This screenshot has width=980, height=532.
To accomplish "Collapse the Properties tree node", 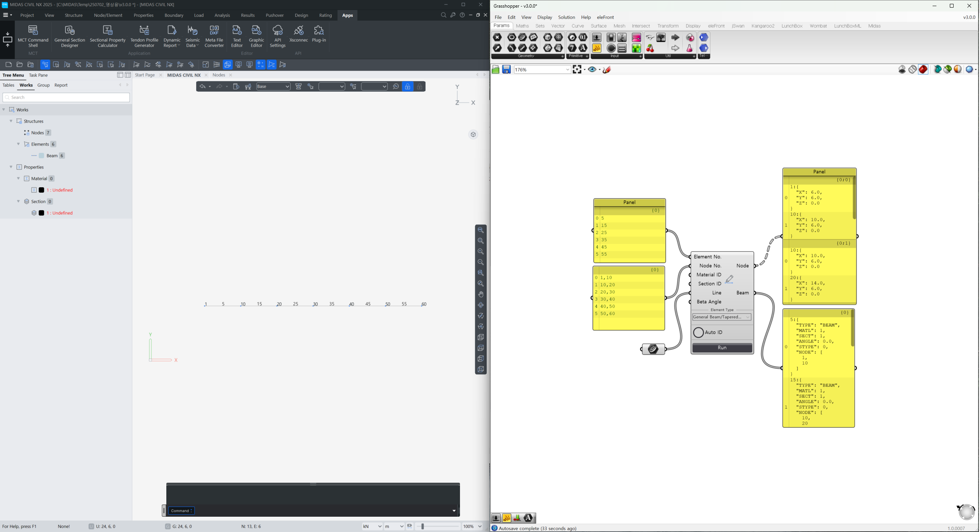I will pos(11,167).
